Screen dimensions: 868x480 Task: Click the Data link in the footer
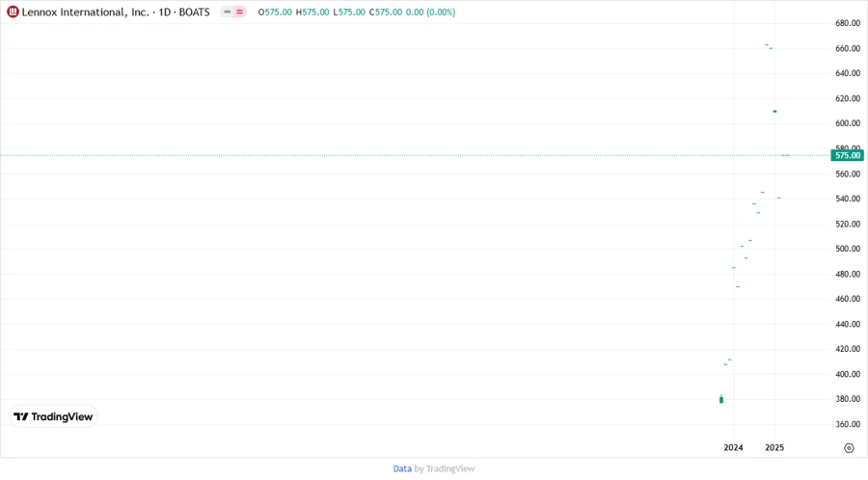click(402, 469)
